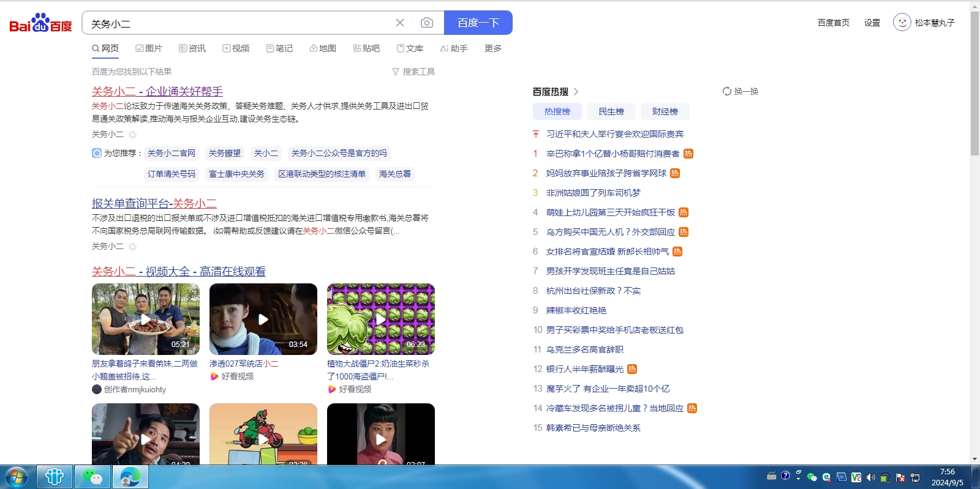Open hot search 非洲姑娘圆了列车司机梦
This screenshot has width=980, height=489.
594,193
